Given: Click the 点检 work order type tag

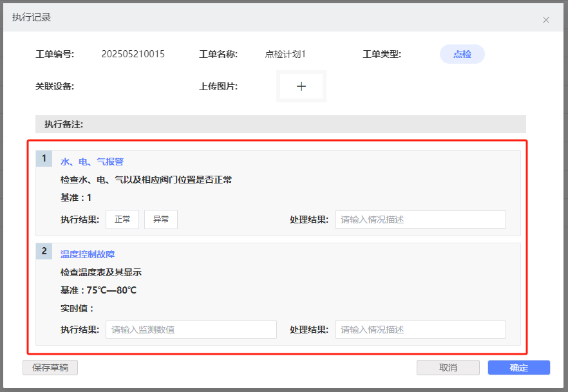Looking at the screenshot, I should pyautogui.click(x=462, y=55).
